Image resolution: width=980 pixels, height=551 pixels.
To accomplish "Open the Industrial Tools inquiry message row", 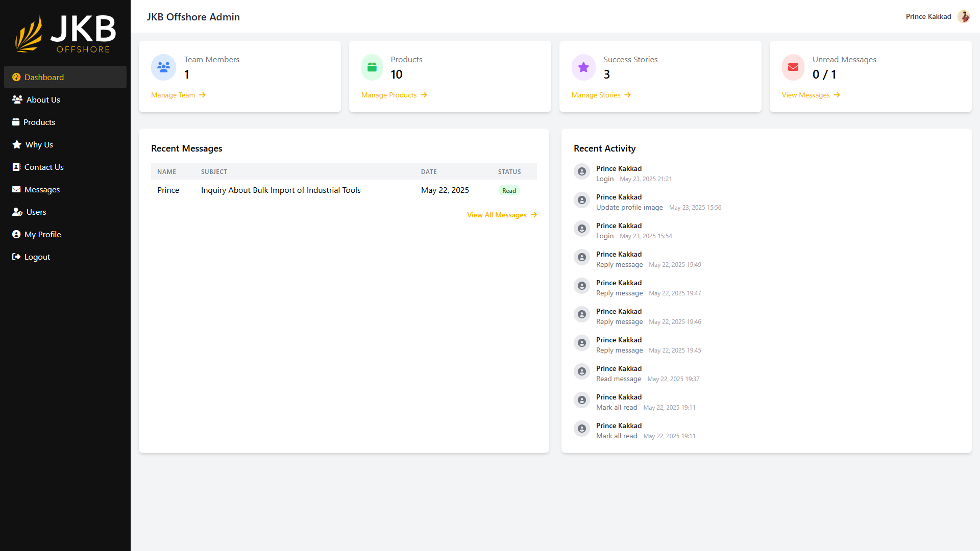I will click(281, 190).
